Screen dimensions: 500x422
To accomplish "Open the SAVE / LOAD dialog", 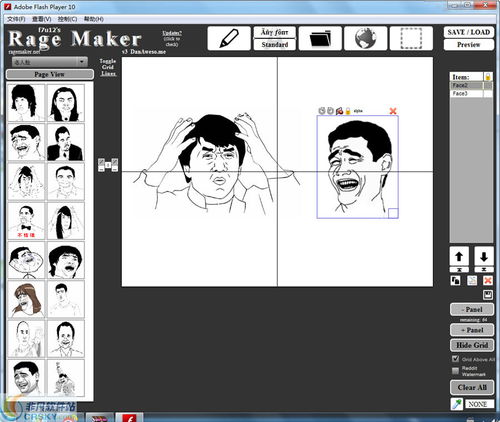I will [469, 32].
